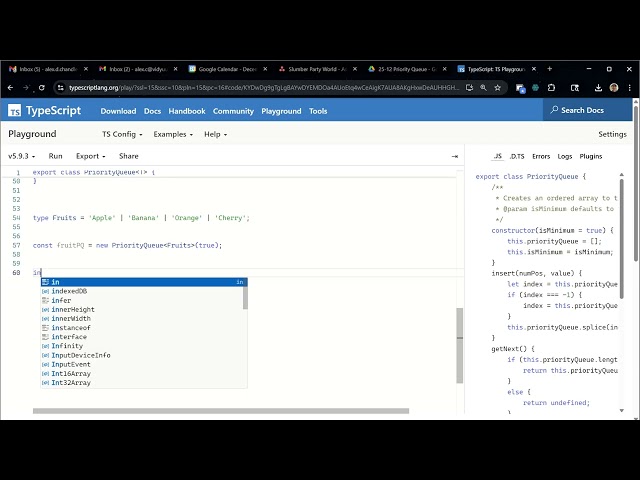
Task: Open the Chrome profile avatar
Action: [614, 88]
